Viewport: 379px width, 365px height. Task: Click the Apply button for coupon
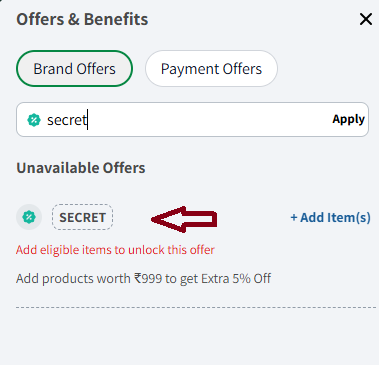[348, 119]
